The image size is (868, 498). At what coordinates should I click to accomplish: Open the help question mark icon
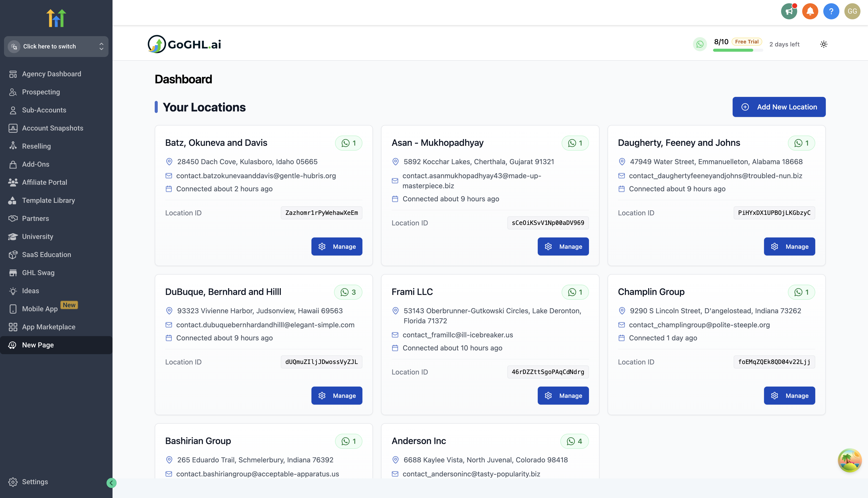click(831, 11)
